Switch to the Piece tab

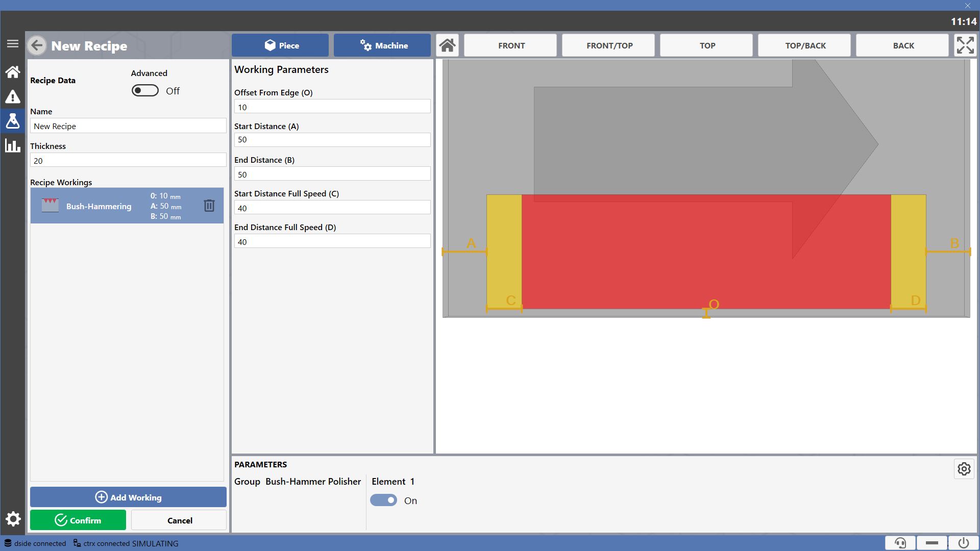[x=280, y=45]
